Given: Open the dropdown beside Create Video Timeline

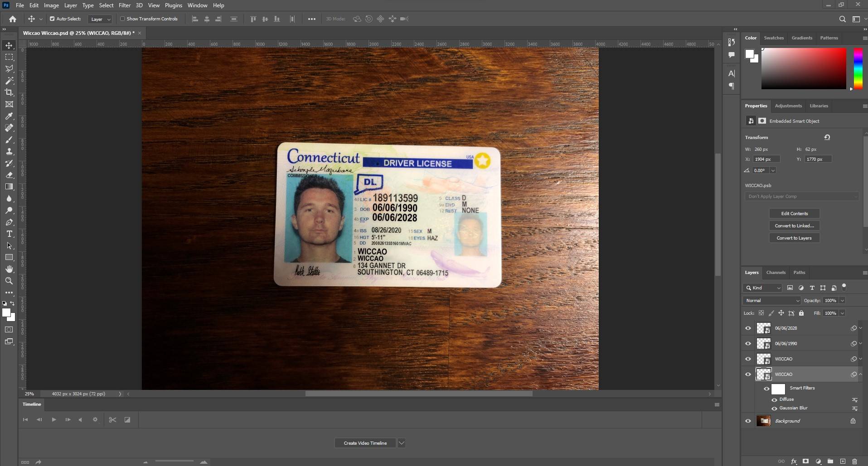Looking at the screenshot, I should click(x=402, y=443).
